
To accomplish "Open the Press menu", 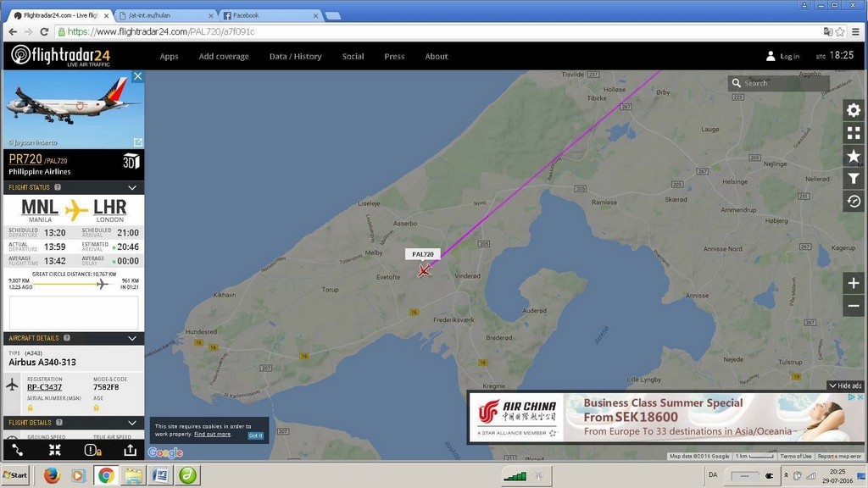I will click(394, 57).
